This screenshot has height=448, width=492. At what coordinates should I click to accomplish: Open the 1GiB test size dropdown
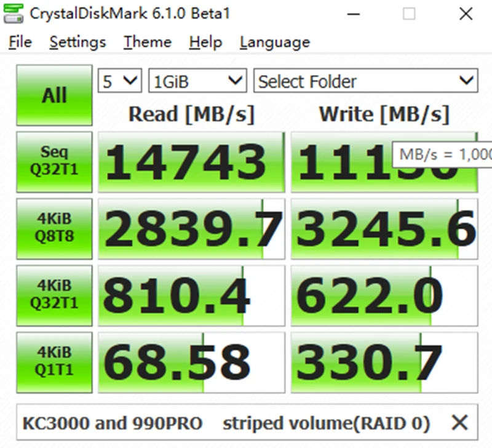pyautogui.click(x=197, y=81)
